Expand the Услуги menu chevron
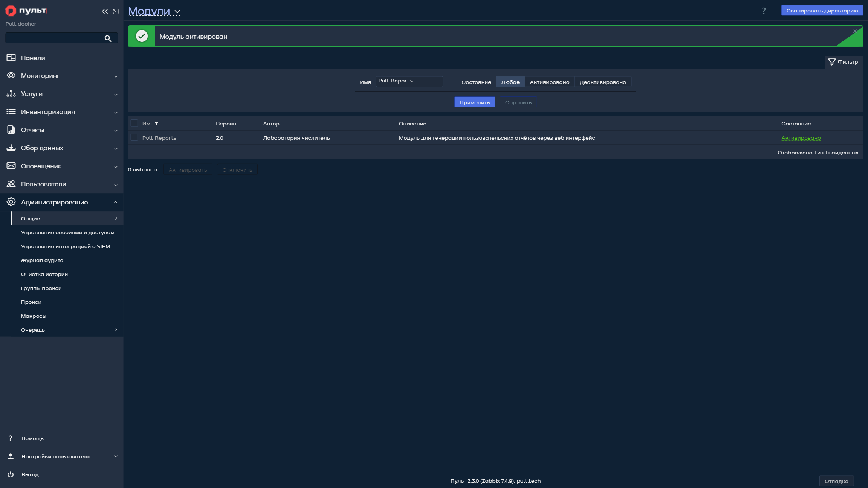868x488 pixels. click(x=116, y=95)
